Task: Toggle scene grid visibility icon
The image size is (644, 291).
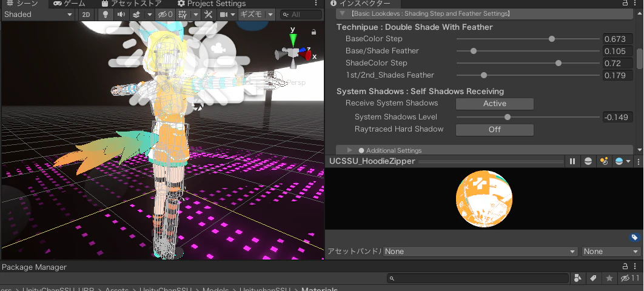Action: coord(183,15)
